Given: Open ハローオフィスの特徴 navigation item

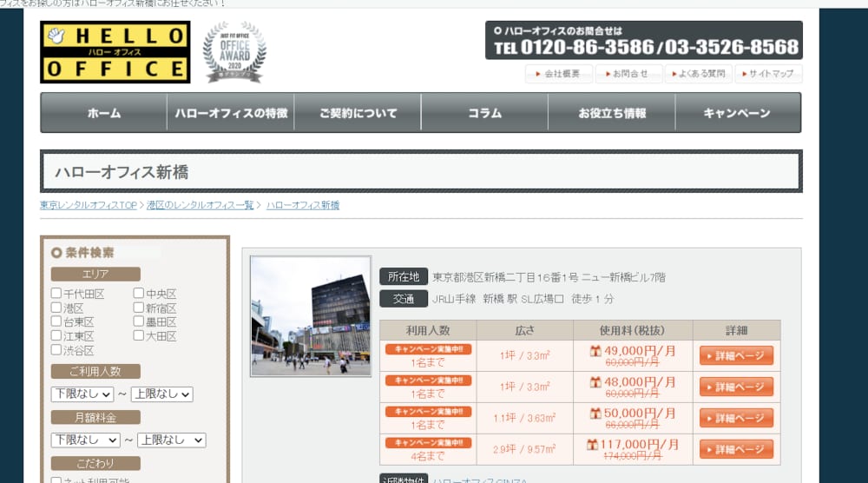Looking at the screenshot, I should pos(231,113).
